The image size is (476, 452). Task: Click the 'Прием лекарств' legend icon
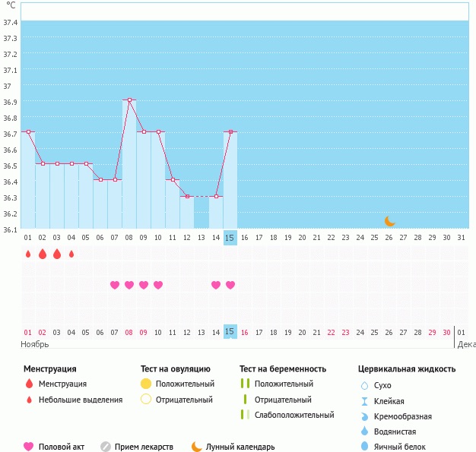coord(106,447)
